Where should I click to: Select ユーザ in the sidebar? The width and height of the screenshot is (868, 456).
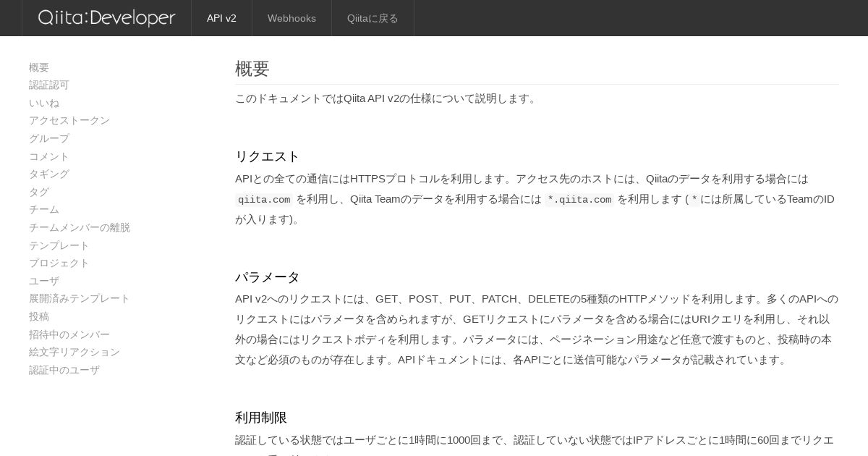(44, 281)
